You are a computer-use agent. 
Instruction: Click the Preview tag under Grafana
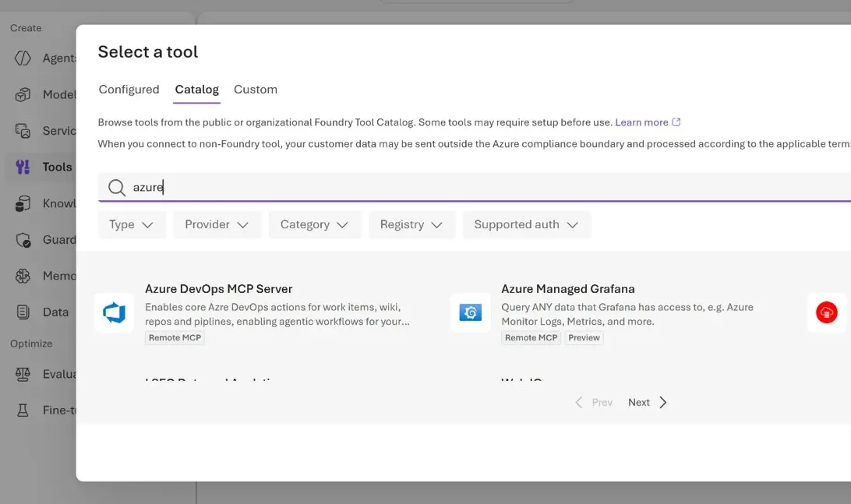click(x=584, y=337)
